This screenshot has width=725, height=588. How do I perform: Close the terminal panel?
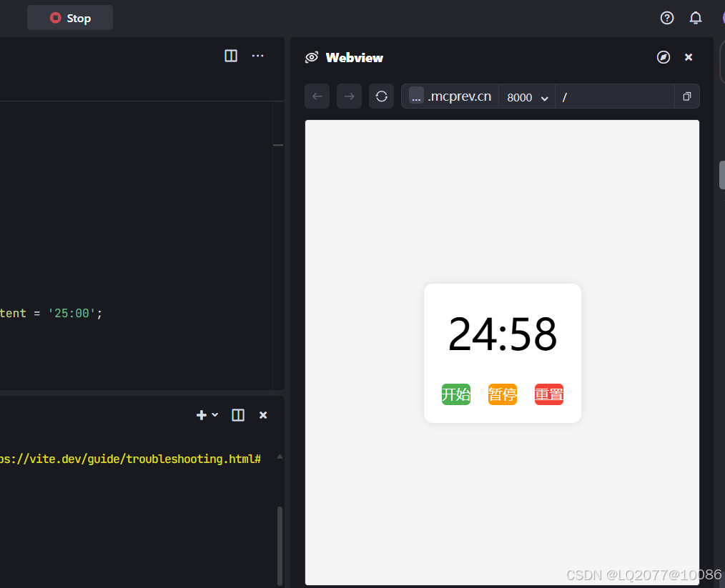[x=263, y=415]
